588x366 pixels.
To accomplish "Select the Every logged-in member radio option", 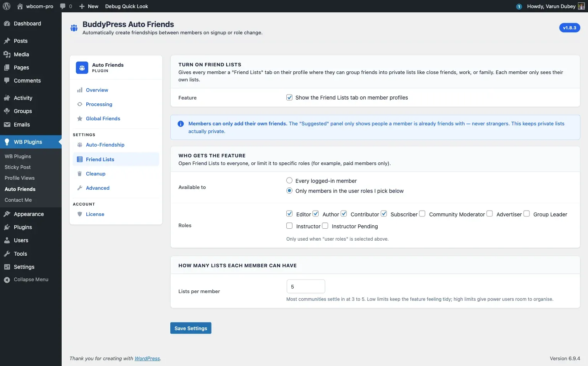I will [289, 180].
